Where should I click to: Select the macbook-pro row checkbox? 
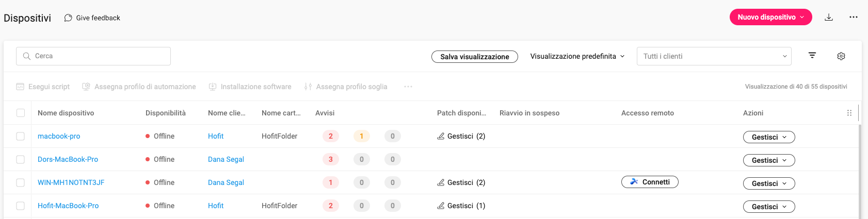[x=21, y=136]
